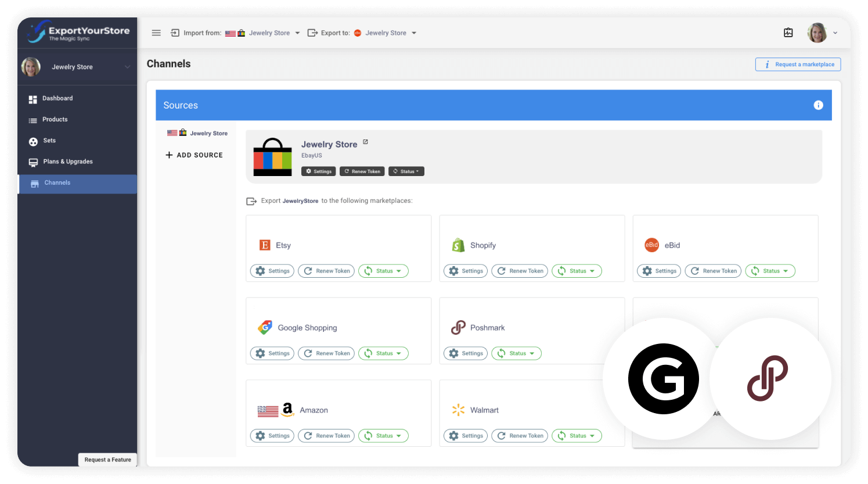868x484 pixels.
Task: Click ADD SOURCE
Action: click(x=194, y=155)
